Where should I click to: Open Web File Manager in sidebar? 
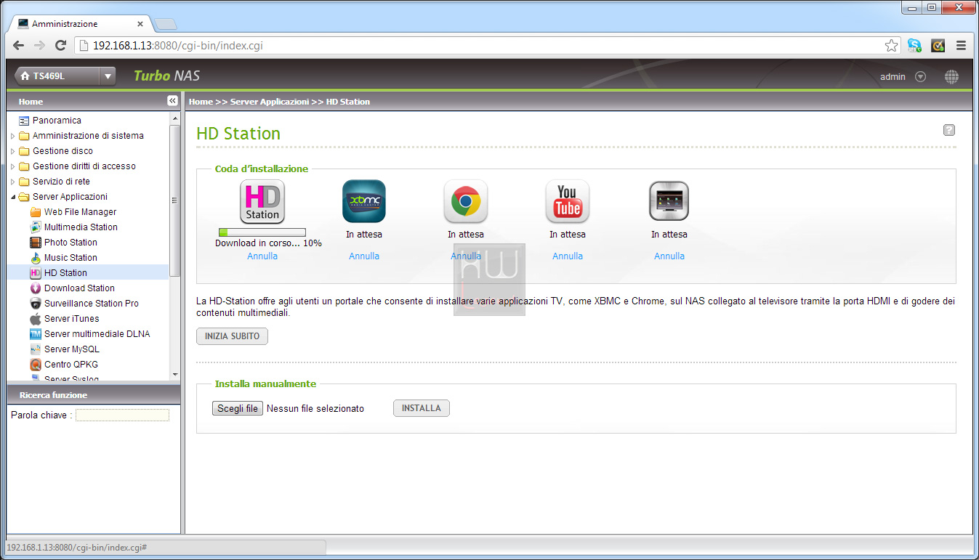tap(80, 212)
